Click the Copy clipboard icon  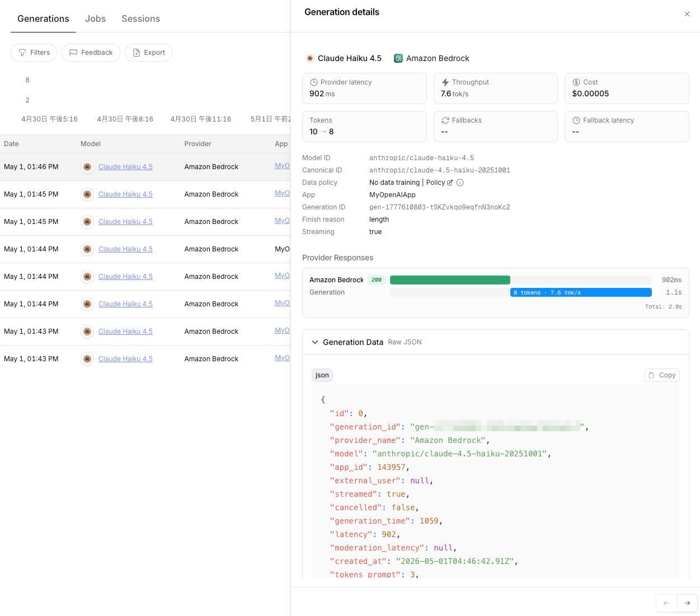651,375
